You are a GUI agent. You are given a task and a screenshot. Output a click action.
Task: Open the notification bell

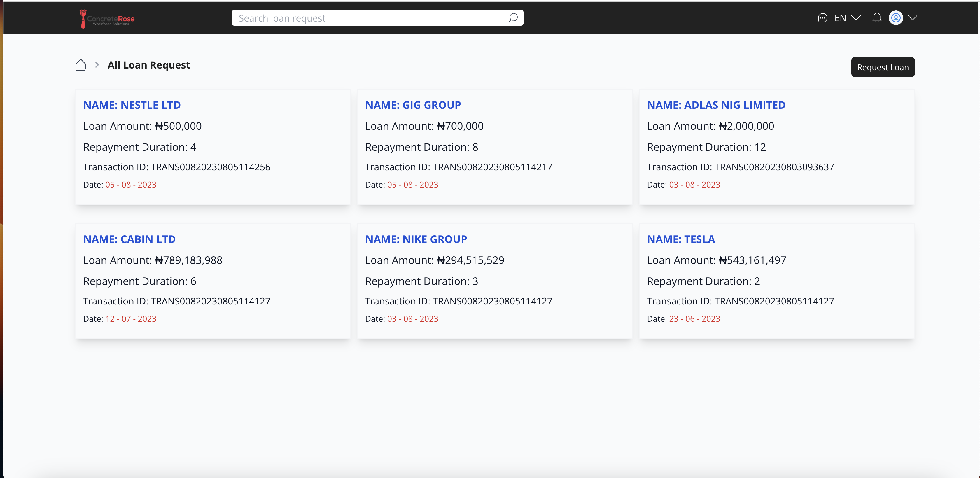point(877,17)
